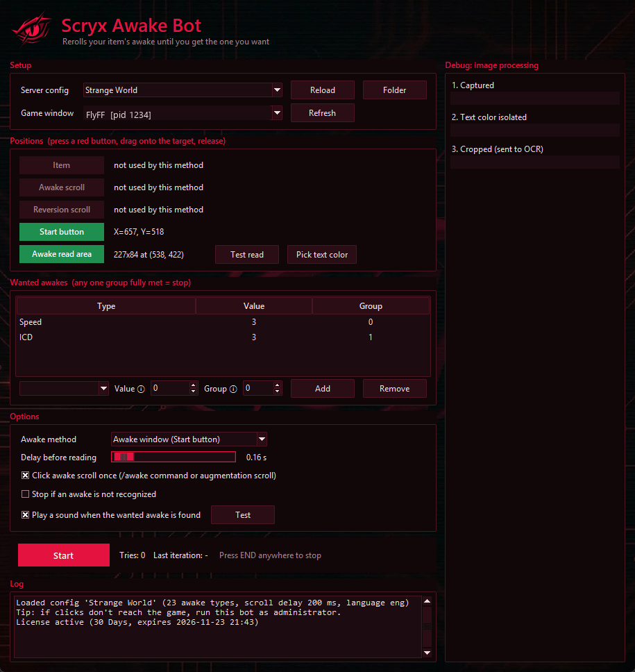Decrease Group with down stepper arrow

click(277, 392)
